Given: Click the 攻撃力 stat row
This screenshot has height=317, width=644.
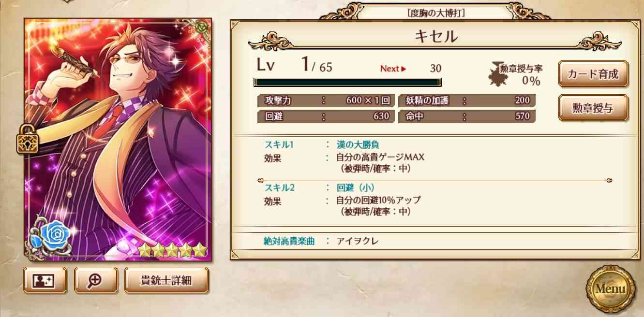Looking at the screenshot, I should tap(326, 101).
